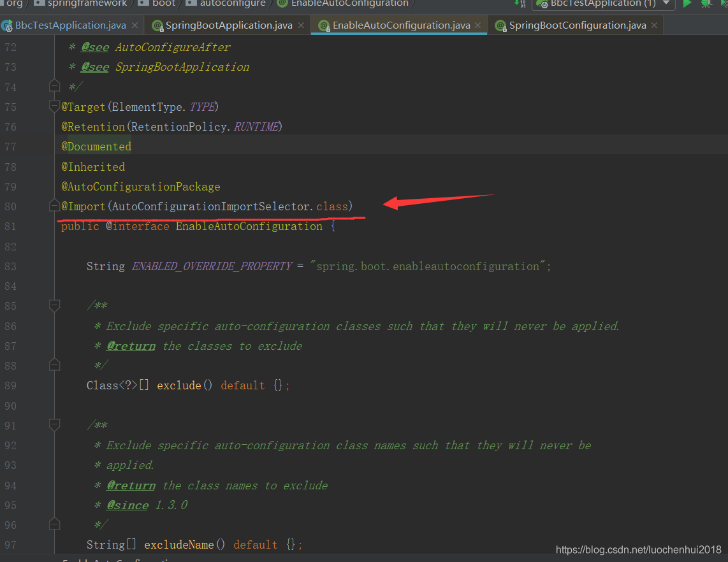Switch to SpringBootApplication.java tab

pos(228,25)
